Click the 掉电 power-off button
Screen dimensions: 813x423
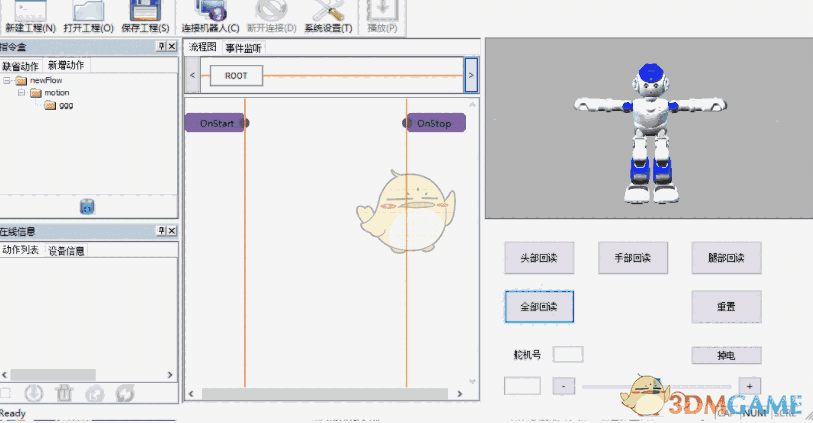point(726,356)
